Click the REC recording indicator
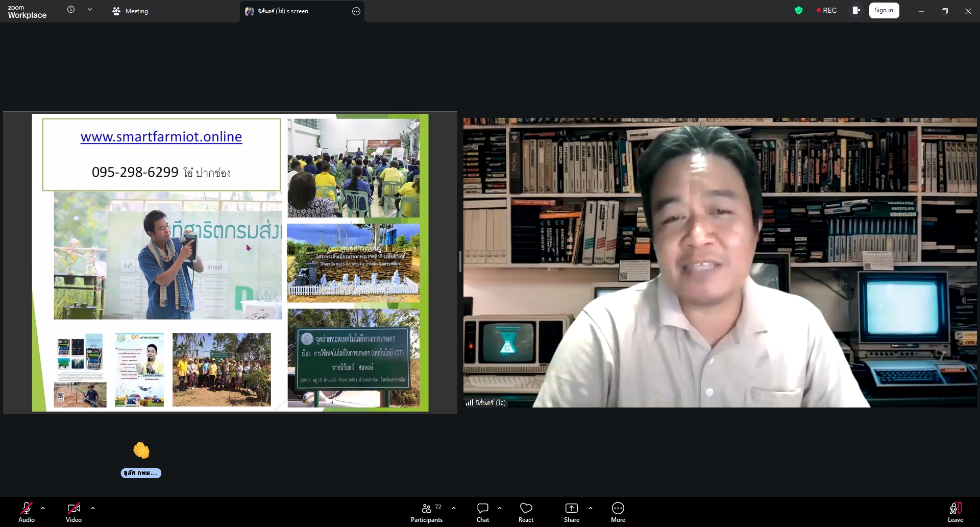 (x=826, y=10)
